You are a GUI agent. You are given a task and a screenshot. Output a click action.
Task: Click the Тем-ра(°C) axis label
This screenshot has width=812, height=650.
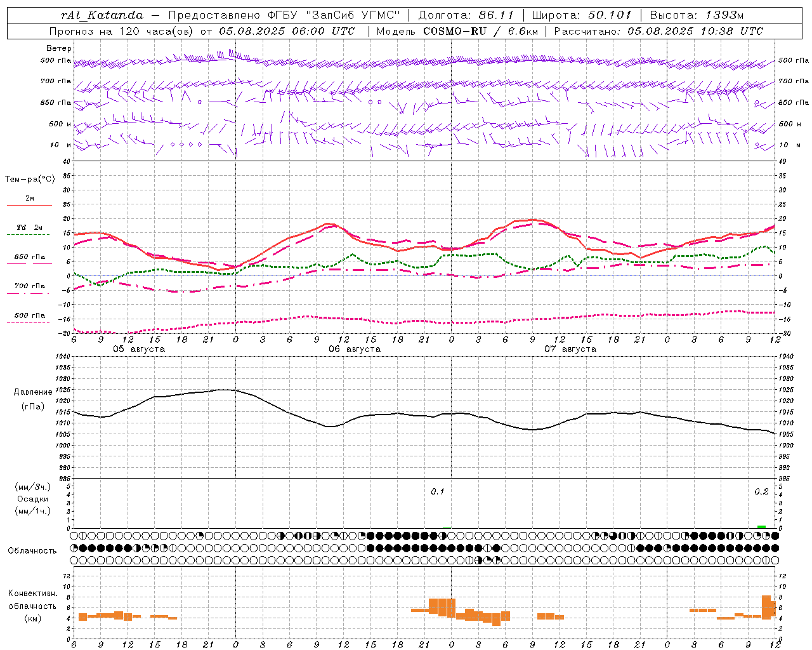click(x=30, y=180)
